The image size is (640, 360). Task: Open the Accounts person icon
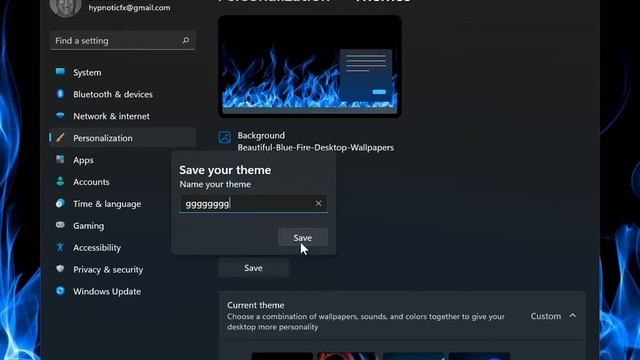(60, 182)
